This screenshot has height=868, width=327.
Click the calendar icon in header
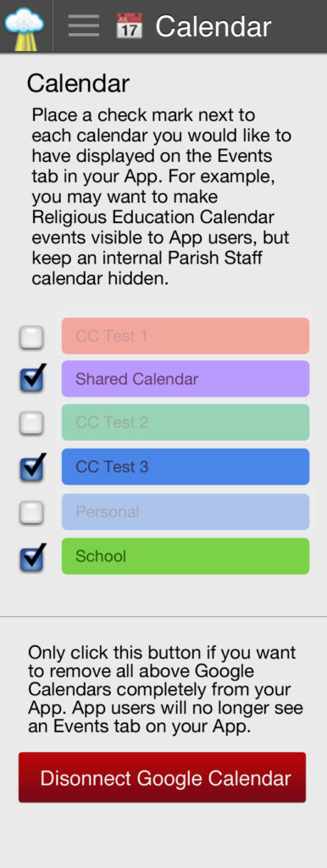[x=129, y=26]
